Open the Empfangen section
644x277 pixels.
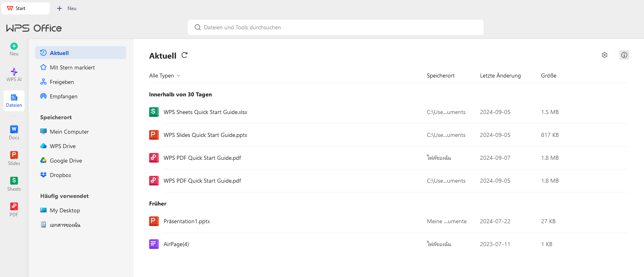click(64, 96)
